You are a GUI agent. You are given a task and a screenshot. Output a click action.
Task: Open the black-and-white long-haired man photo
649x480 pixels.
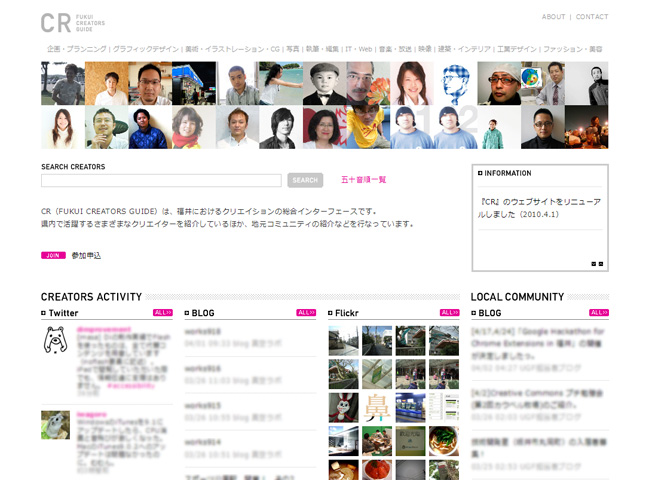281,127
